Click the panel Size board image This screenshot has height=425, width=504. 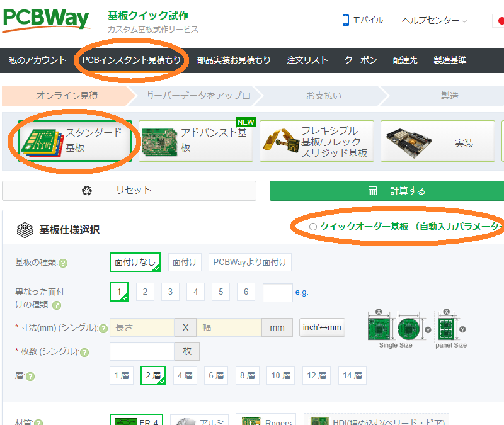(446, 329)
